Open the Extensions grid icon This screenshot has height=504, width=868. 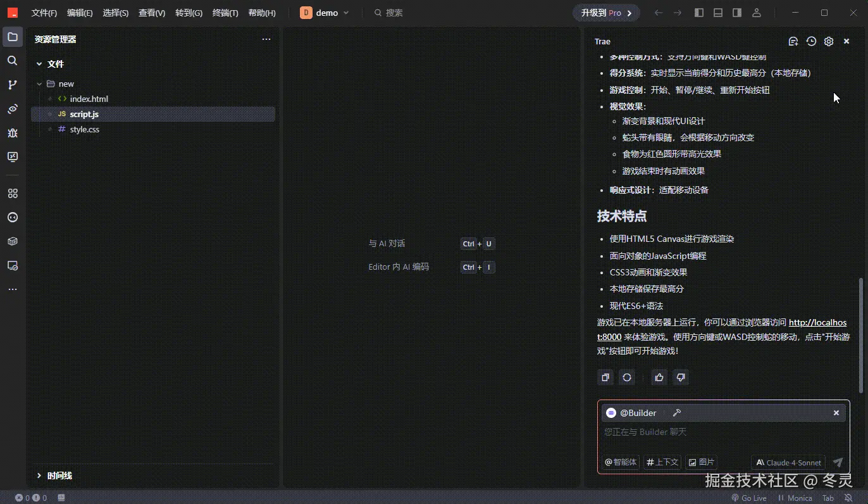point(13,193)
